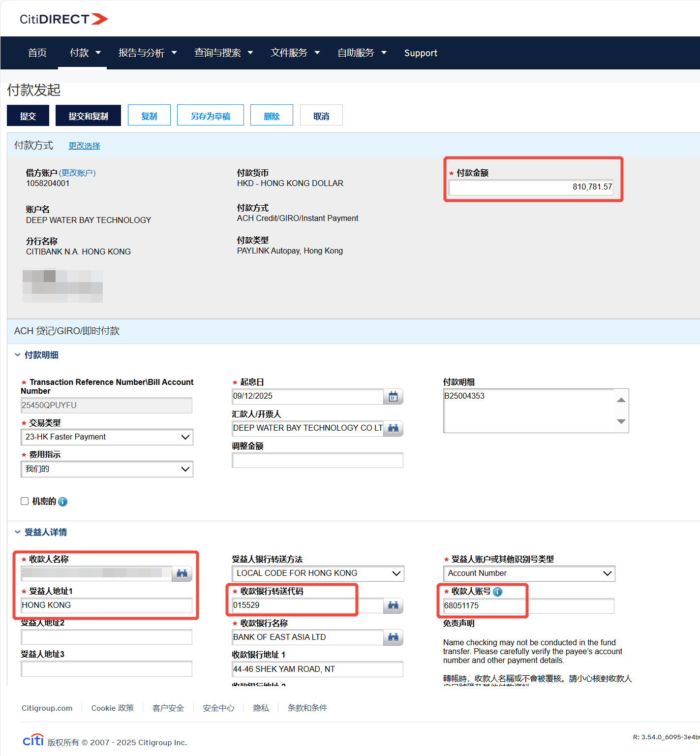Image resolution: width=700 pixels, height=756 pixels.
Task: Open Citigroup.com footer link
Action: 47,708
